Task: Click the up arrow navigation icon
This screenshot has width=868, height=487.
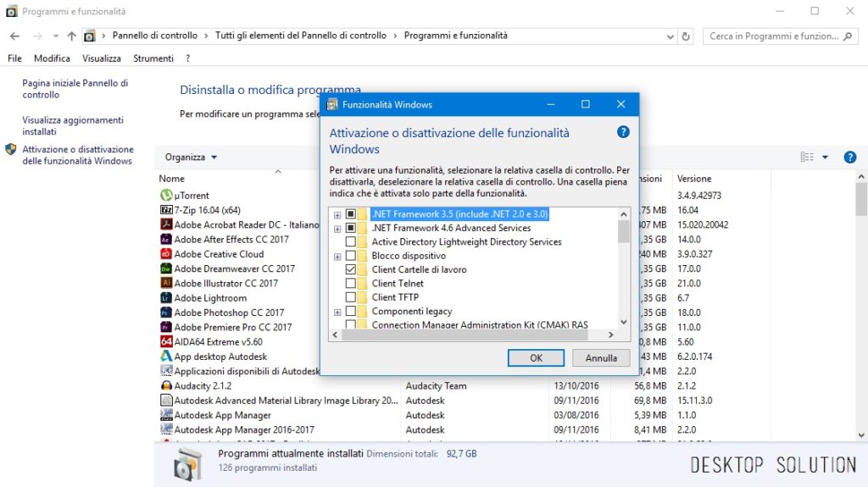Action: (71, 36)
